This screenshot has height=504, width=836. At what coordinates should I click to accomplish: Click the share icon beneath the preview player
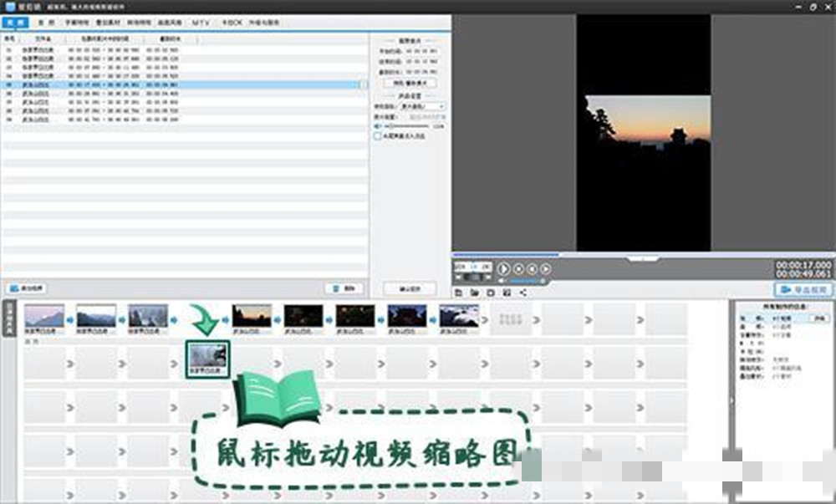pos(523,292)
